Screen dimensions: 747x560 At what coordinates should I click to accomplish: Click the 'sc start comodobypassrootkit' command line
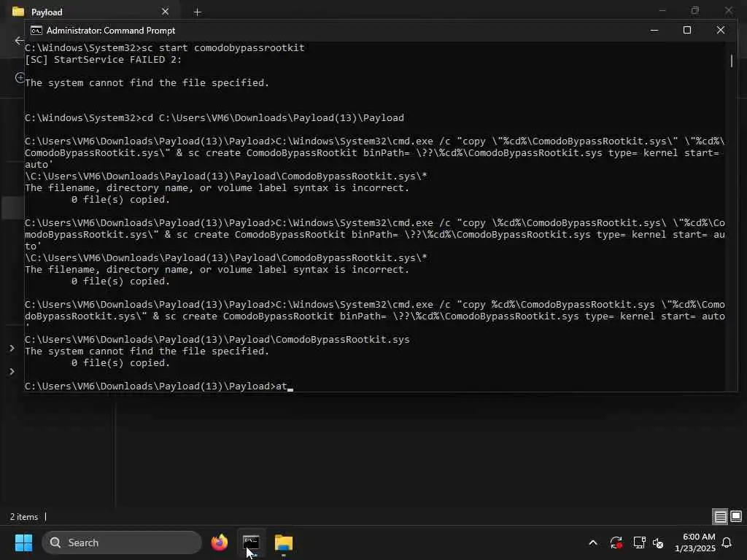tap(164, 47)
